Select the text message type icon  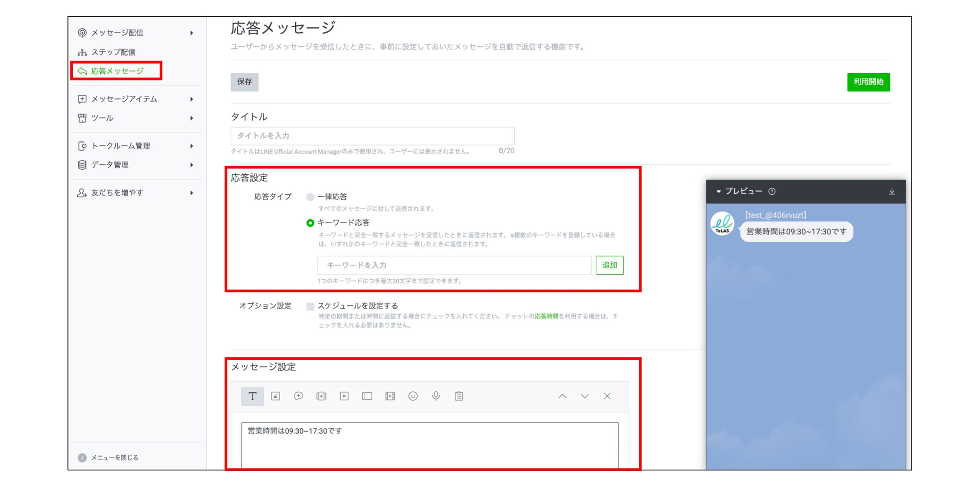252,397
